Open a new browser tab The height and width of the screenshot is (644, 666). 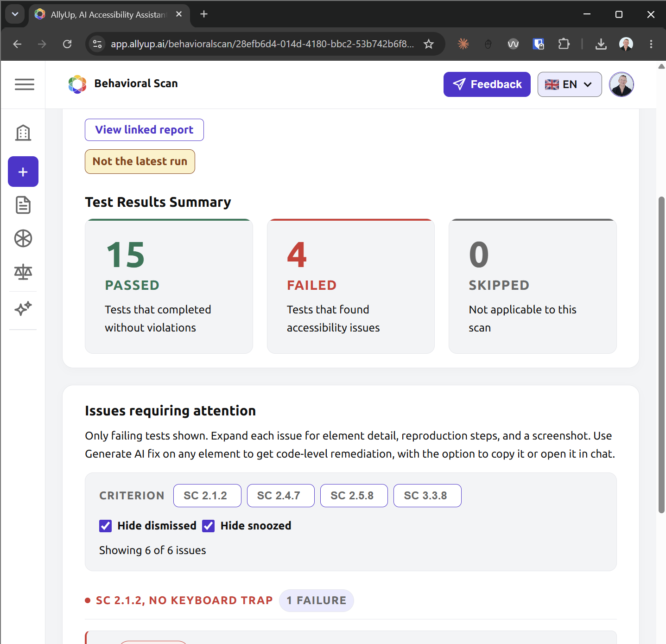(x=204, y=14)
